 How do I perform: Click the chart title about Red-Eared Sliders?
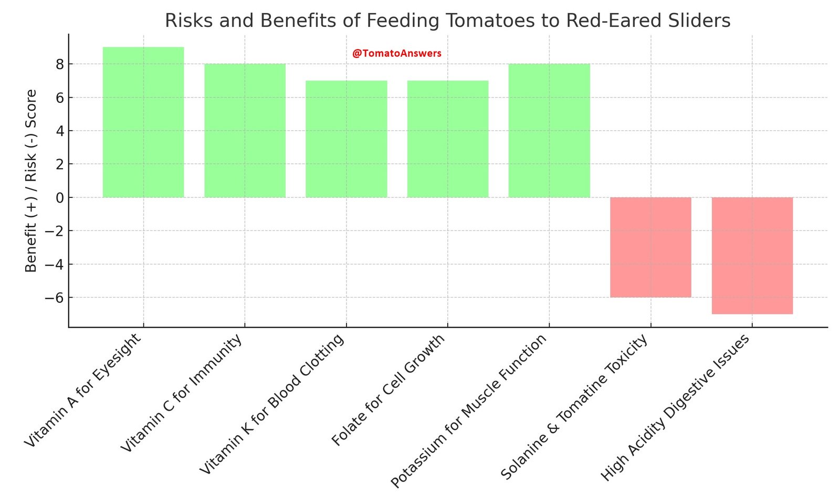pos(447,20)
